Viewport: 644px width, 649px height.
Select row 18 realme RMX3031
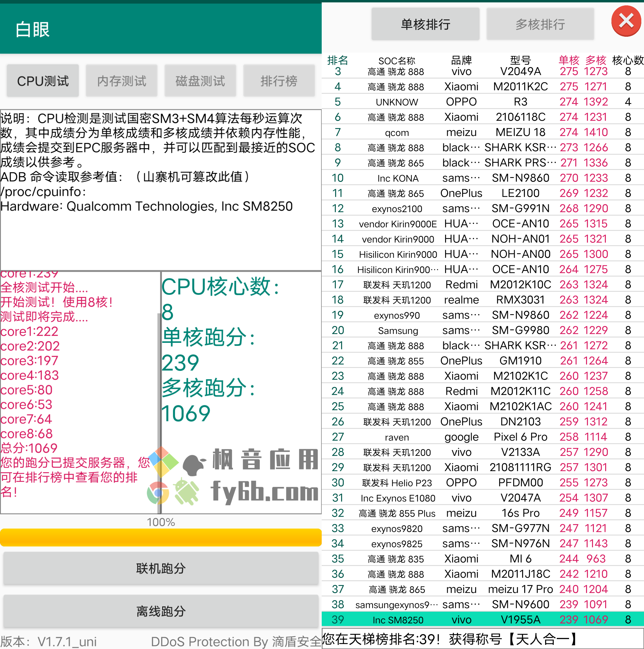tap(483, 300)
